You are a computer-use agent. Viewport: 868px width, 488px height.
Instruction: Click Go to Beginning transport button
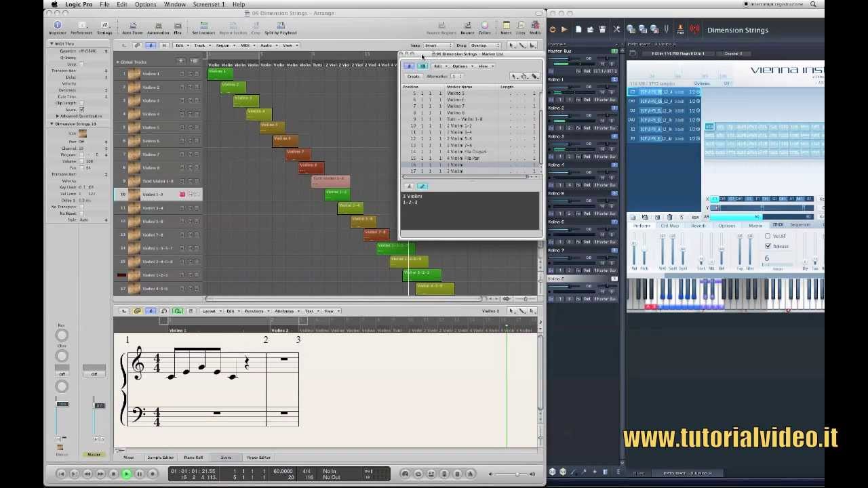[x=61, y=474]
